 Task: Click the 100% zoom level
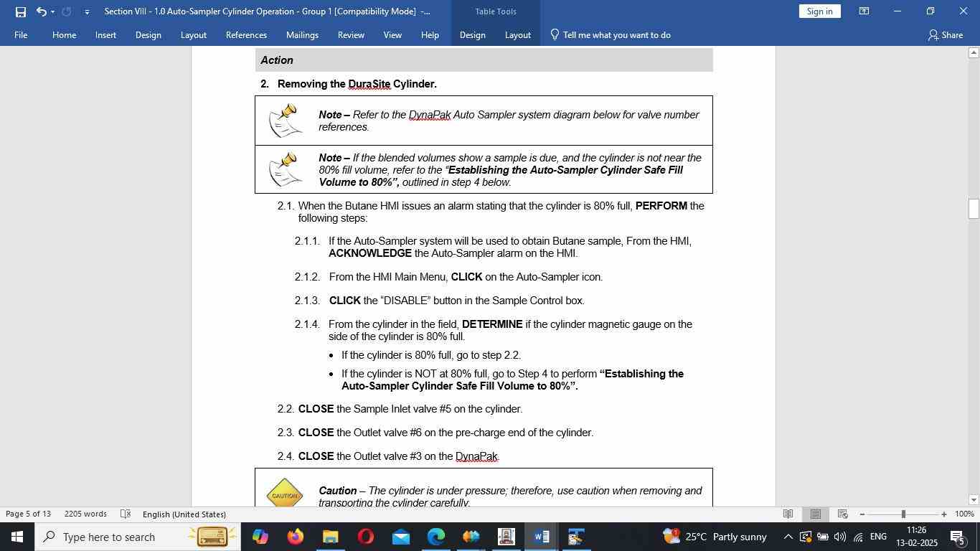(964, 514)
